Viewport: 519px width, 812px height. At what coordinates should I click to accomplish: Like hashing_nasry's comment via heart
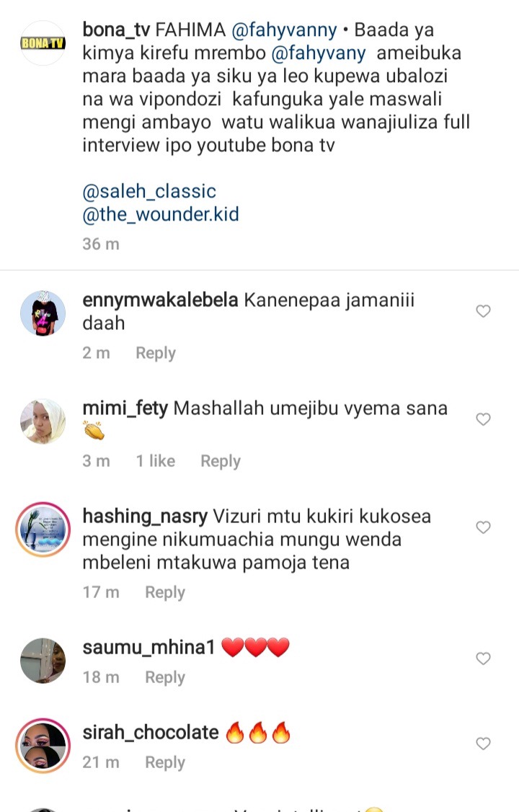point(483,527)
